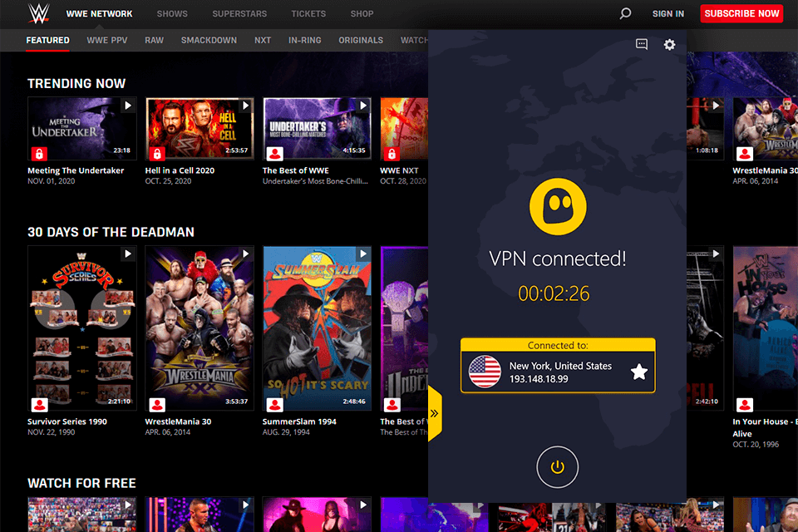Click account icon on Survivor Series 1990
The width and height of the screenshot is (798, 532).
[39, 405]
